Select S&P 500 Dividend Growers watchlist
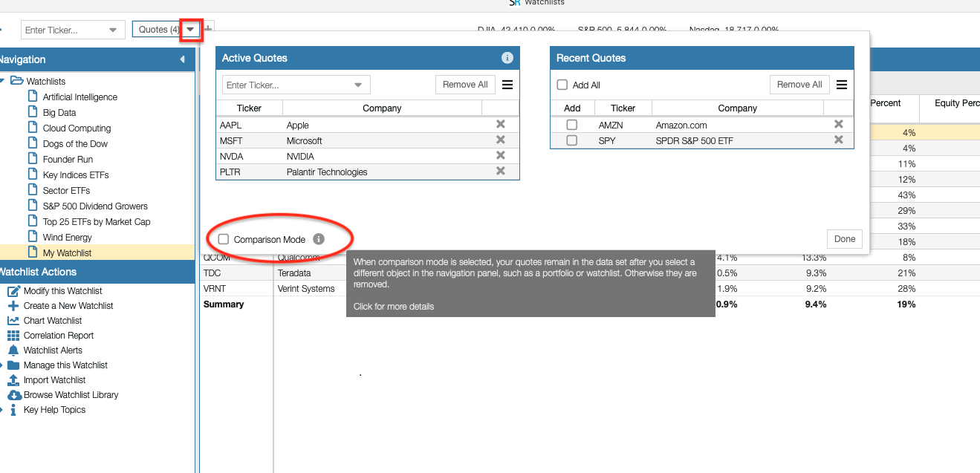This screenshot has height=473, width=980. [x=95, y=206]
